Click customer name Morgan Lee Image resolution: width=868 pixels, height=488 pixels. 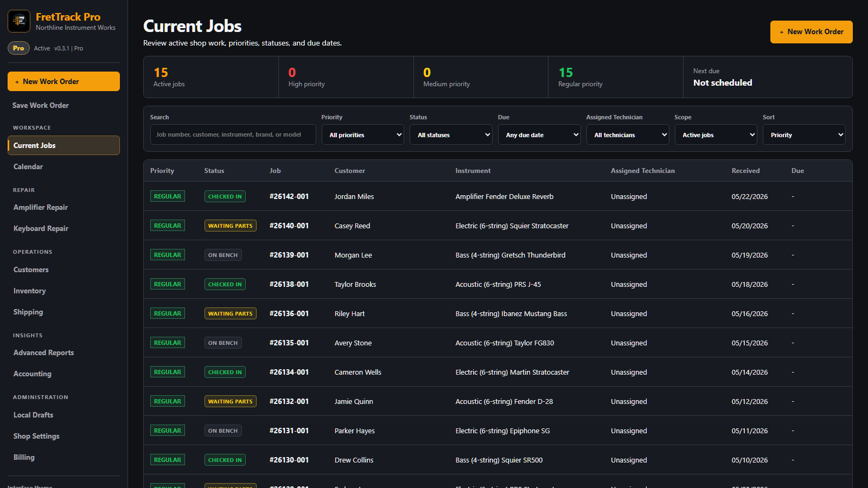tap(353, 255)
